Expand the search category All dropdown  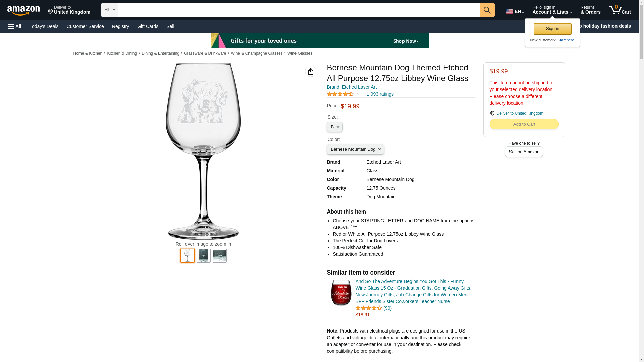coord(110,10)
